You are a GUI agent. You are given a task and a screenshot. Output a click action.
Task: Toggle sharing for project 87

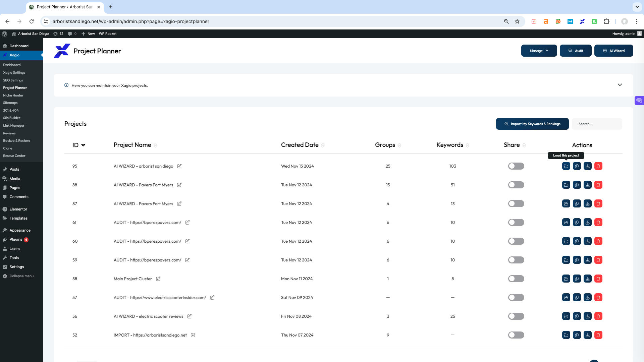(516, 204)
